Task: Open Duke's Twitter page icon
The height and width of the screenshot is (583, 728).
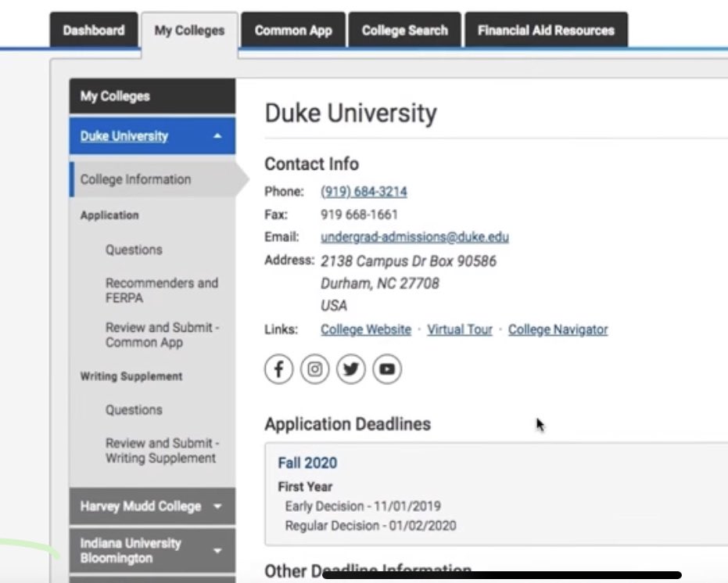Action: pyautogui.click(x=351, y=369)
